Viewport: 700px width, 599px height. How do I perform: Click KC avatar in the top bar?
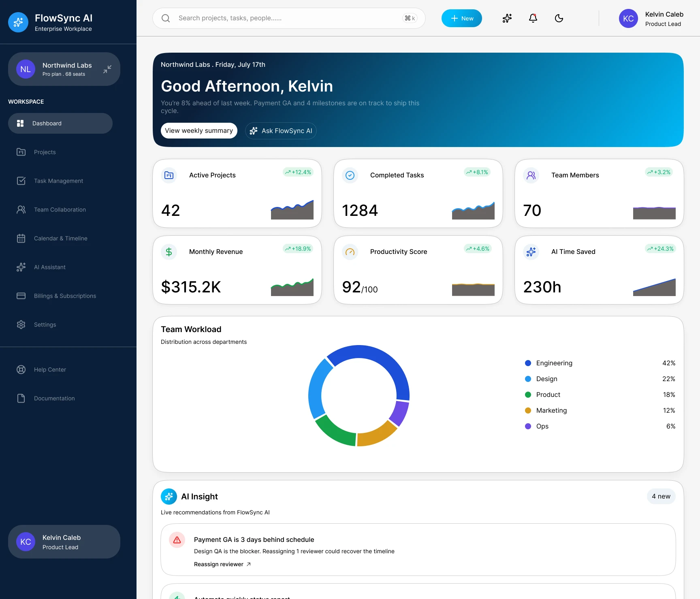629,19
